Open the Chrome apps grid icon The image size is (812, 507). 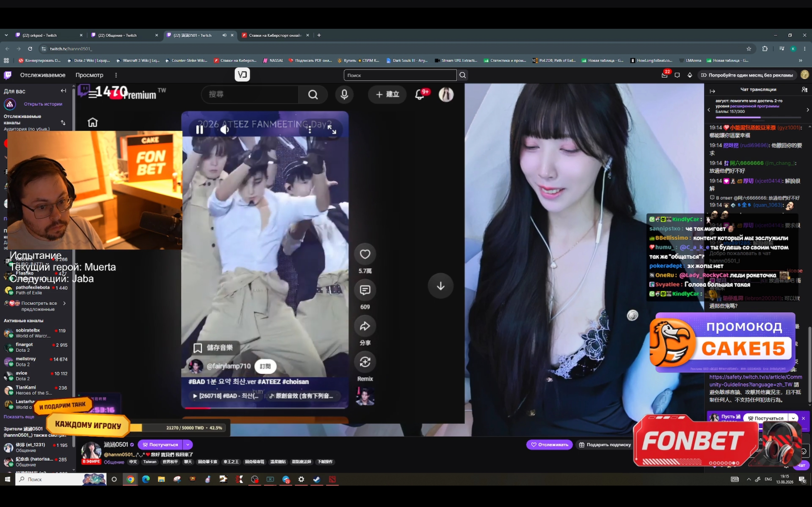tap(6, 61)
